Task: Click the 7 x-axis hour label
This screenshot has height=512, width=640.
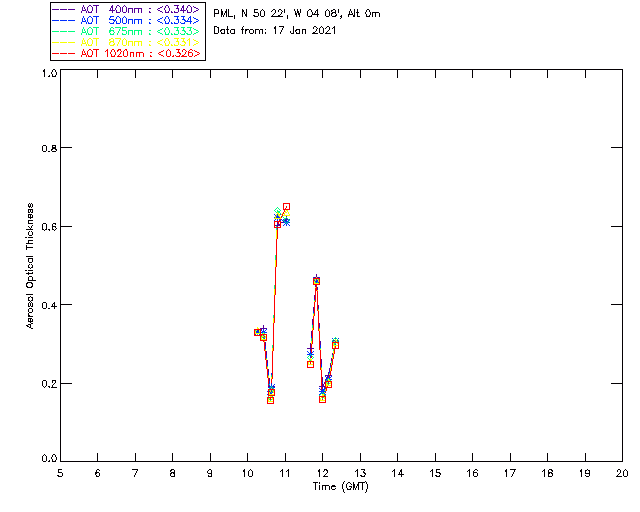Action: pos(135,473)
